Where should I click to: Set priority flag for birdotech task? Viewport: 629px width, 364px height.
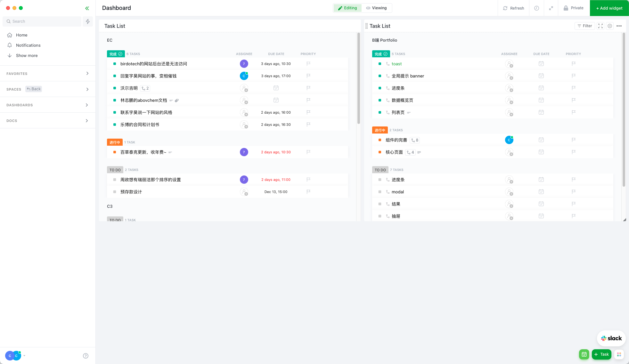pyautogui.click(x=308, y=64)
